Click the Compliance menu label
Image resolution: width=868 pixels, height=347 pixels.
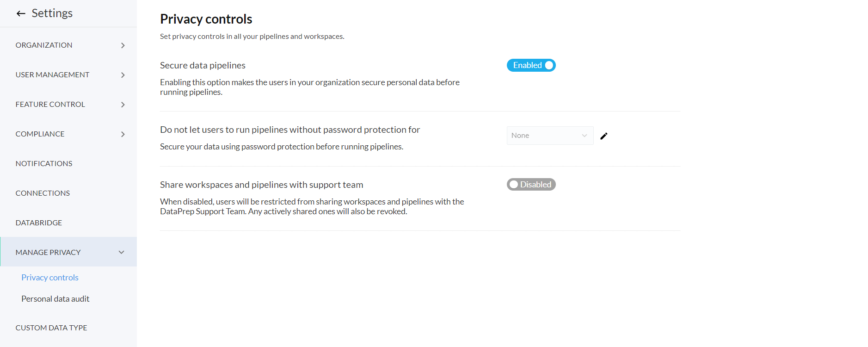(x=40, y=134)
